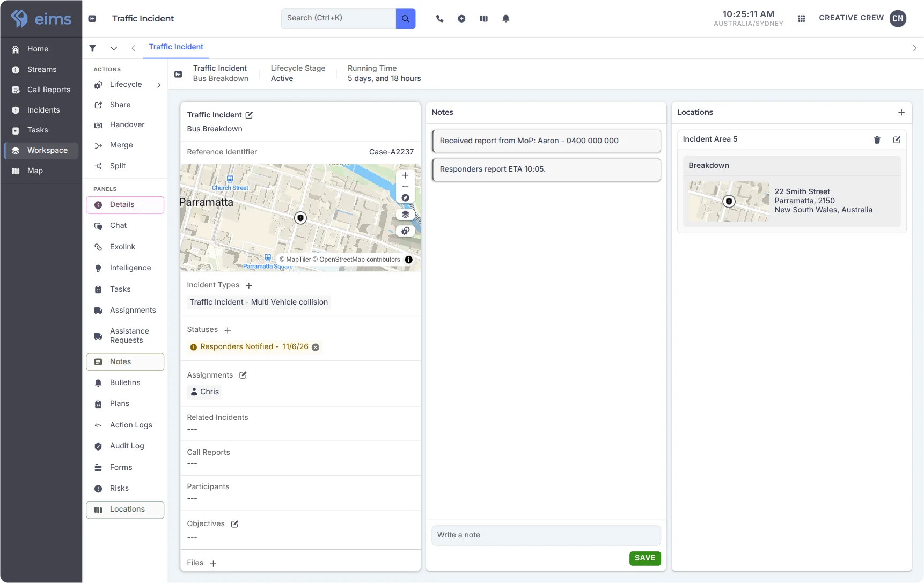Viewport: 924px width, 583px height.
Task: Click the filter funnel icon
Action: 93,48
